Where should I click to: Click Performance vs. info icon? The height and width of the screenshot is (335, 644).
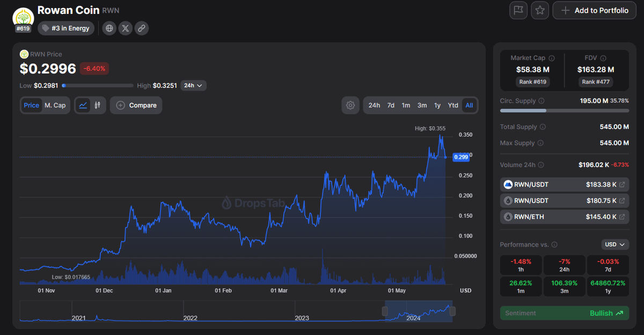(554, 244)
